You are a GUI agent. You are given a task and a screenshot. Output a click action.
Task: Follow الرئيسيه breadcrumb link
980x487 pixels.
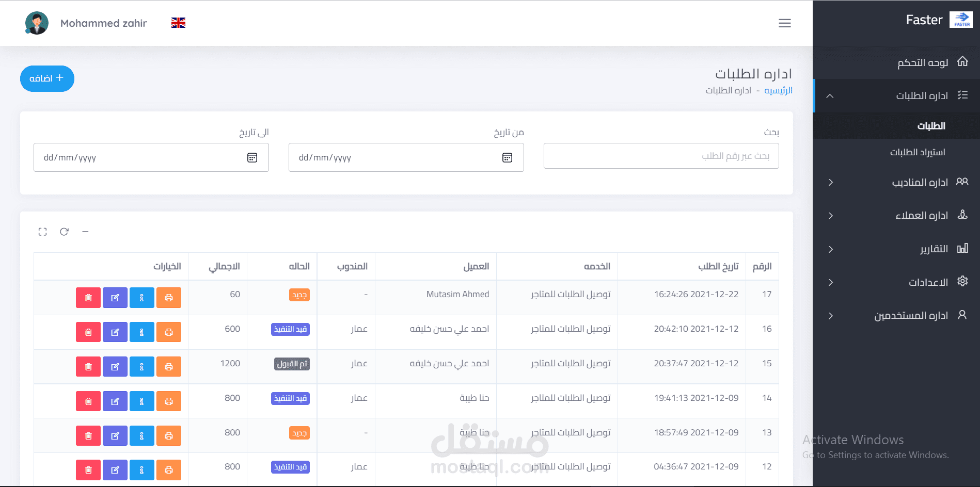click(778, 90)
